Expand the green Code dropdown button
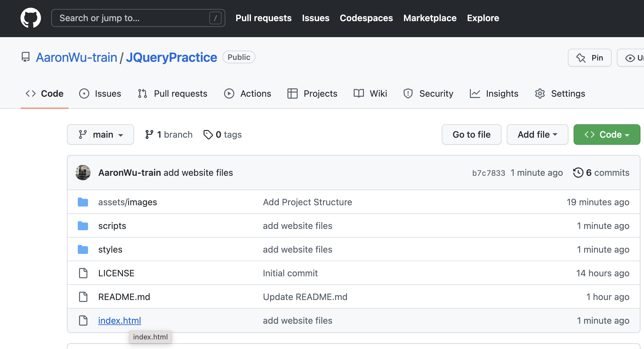The height and width of the screenshot is (349, 644). (x=607, y=134)
